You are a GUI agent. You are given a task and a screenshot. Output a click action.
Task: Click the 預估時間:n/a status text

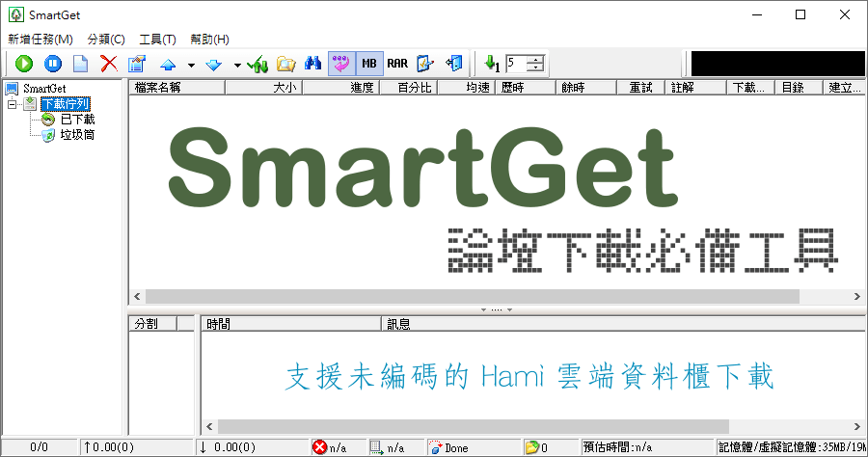tap(617, 447)
